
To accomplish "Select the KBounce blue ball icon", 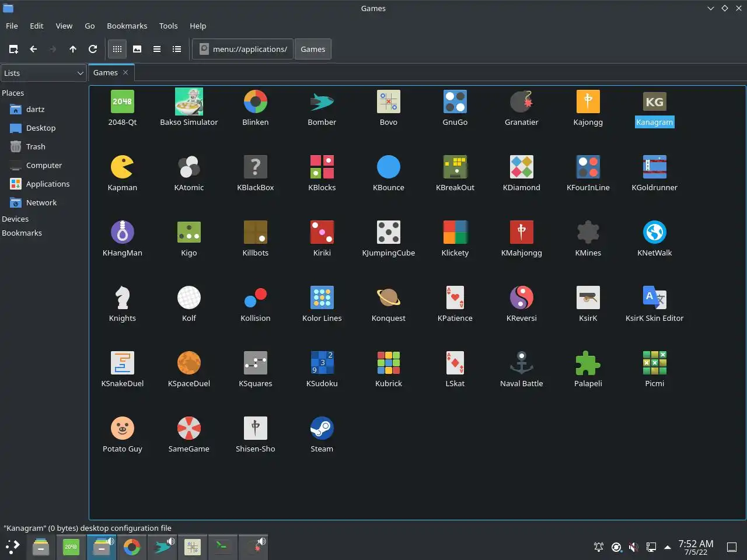I will click(389, 167).
